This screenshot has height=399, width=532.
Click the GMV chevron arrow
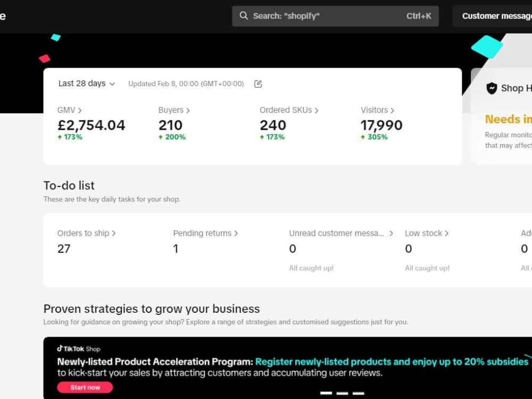pyautogui.click(x=80, y=110)
